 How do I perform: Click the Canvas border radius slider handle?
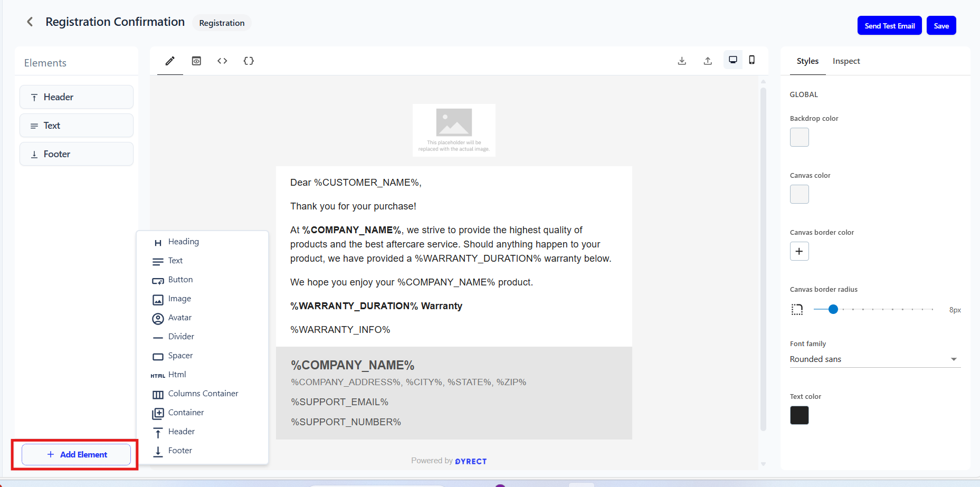point(833,309)
